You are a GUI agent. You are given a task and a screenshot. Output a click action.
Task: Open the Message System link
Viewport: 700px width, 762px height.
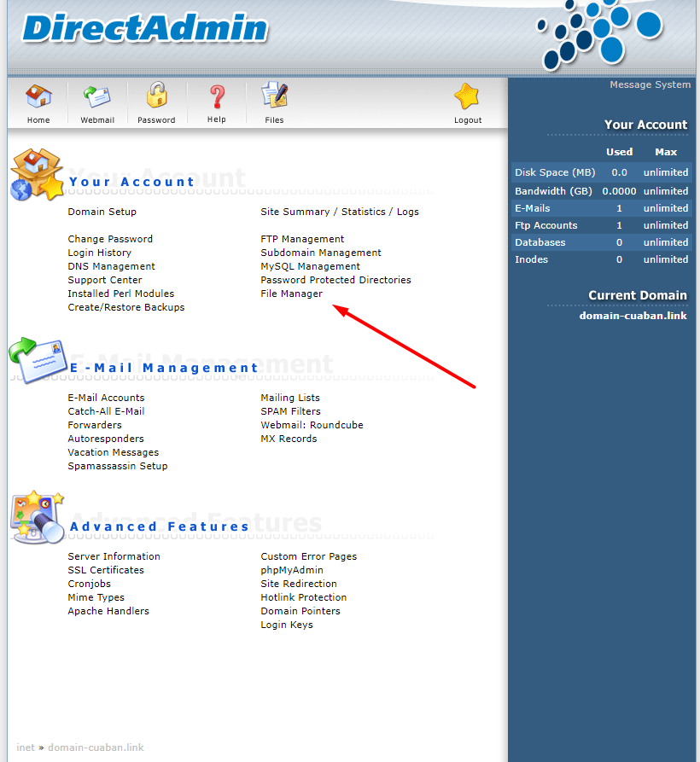point(650,84)
